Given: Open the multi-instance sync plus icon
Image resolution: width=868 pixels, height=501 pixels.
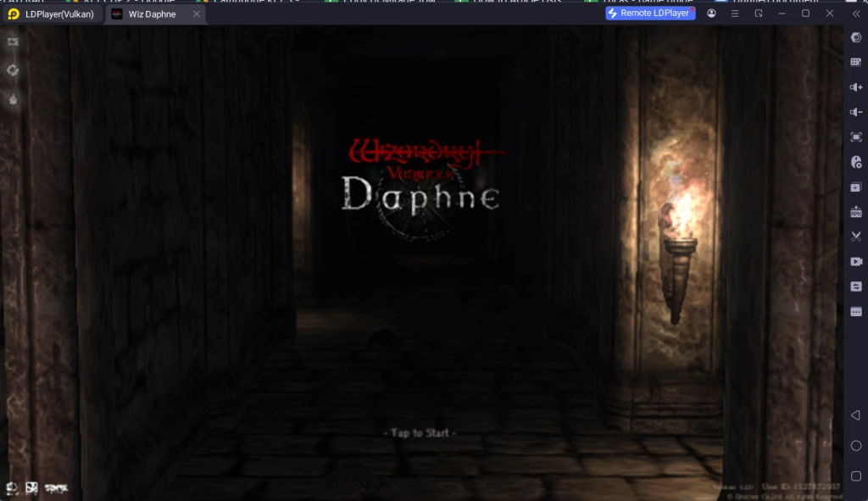Looking at the screenshot, I should (856, 187).
